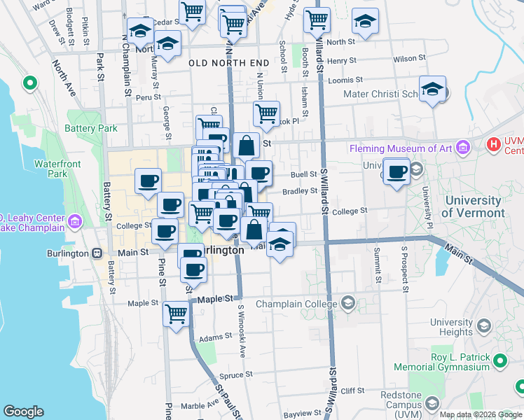This screenshot has width=524, height=420.
Task: Select the UVM Medical Center hospital pin
Action: pyautogui.click(x=494, y=144)
